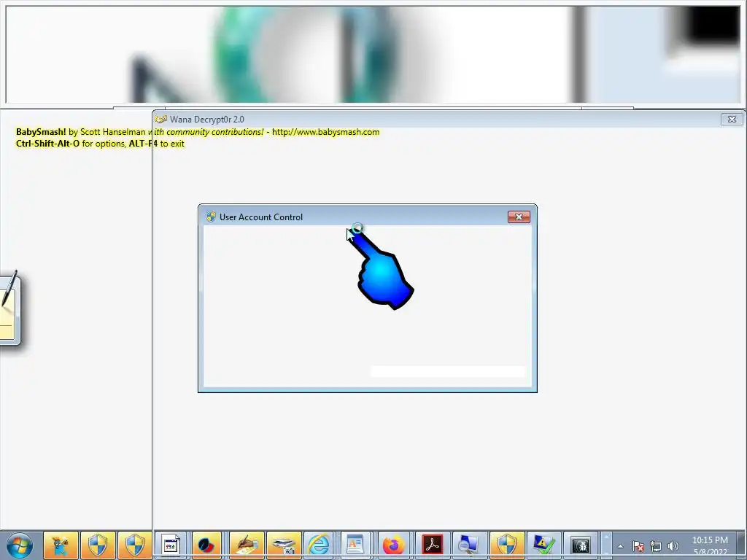Open the document with letter A taskbar app
This screenshot has height=560, width=747.
pyautogui.click(x=356, y=545)
